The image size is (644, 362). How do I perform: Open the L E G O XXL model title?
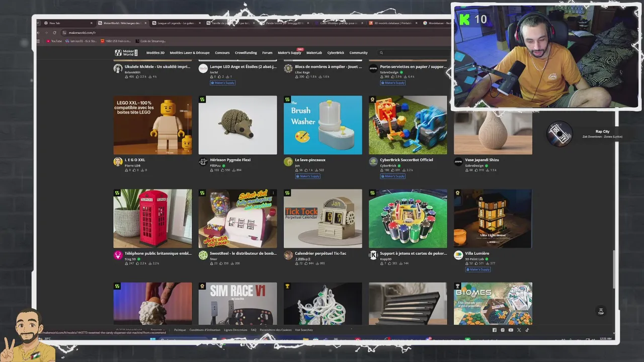coord(135,160)
